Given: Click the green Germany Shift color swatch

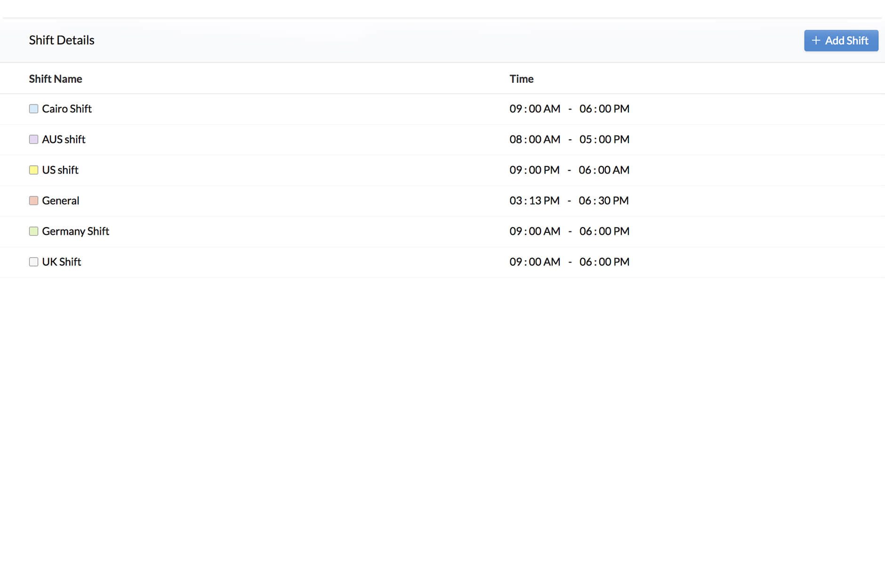Looking at the screenshot, I should tap(33, 231).
